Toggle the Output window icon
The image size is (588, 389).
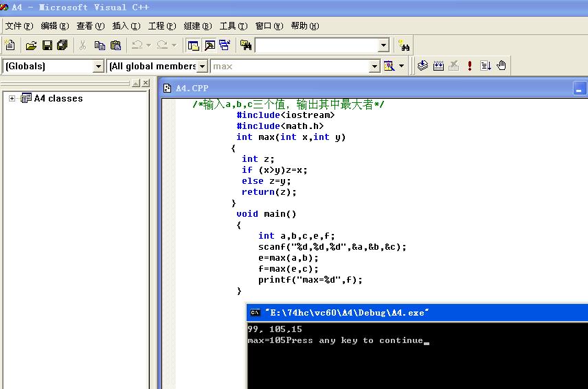tap(210, 46)
